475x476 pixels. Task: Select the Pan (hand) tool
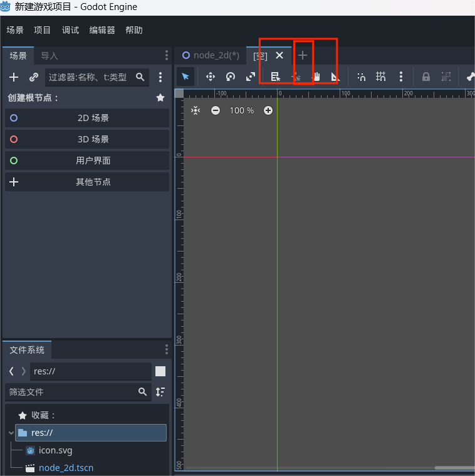coord(316,77)
